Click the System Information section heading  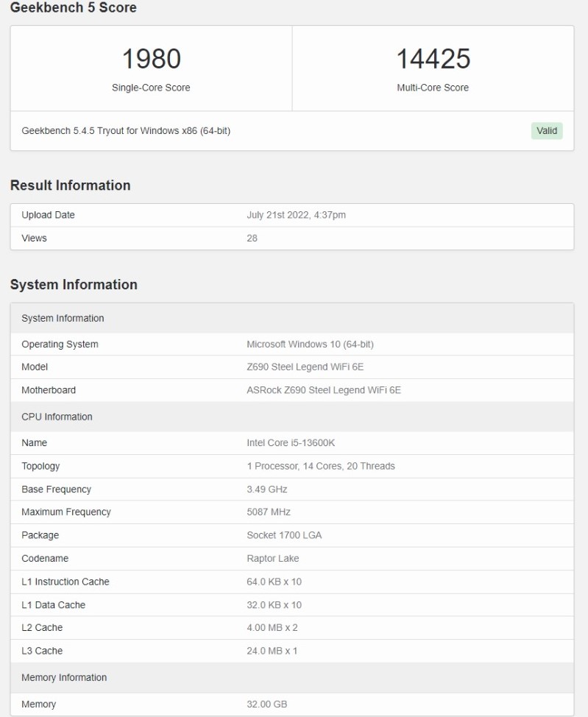pyautogui.click(x=74, y=285)
